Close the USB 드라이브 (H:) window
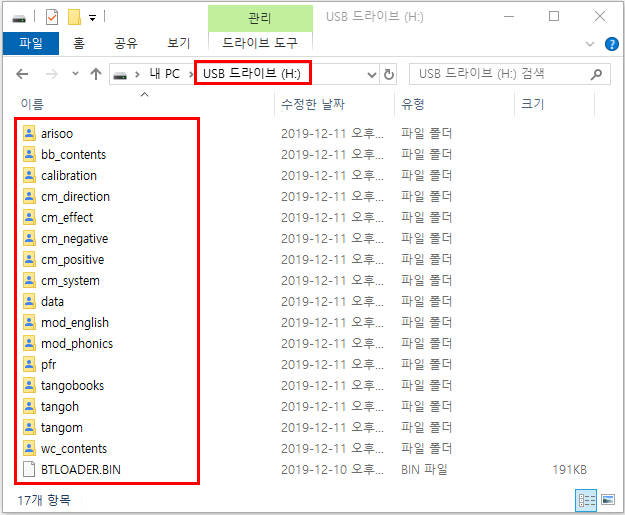 coord(599,17)
